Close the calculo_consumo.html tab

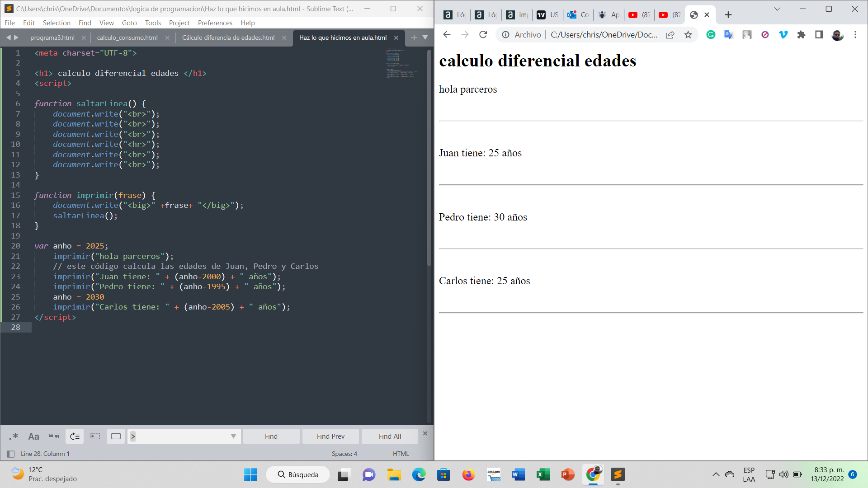click(167, 38)
